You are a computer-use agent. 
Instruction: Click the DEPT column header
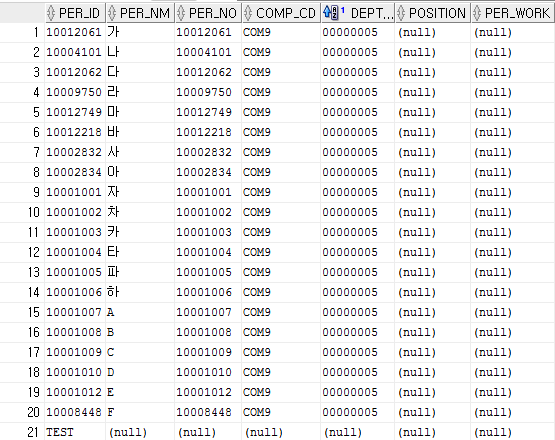(x=357, y=13)
